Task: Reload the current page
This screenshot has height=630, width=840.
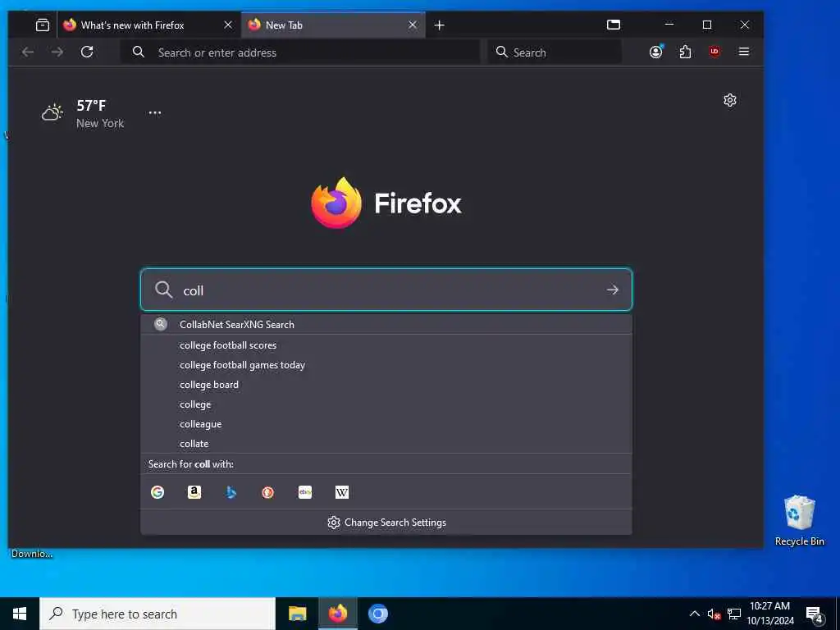Action: (x=87, y=52)
